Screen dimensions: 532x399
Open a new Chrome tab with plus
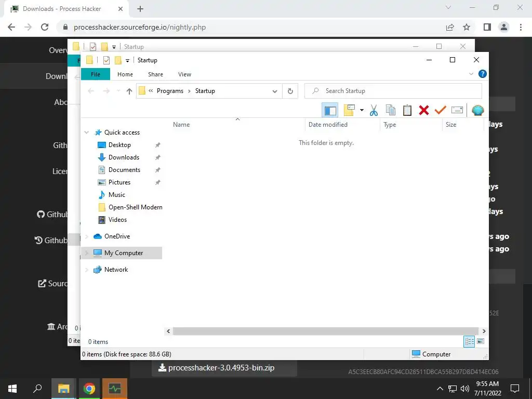(140, 9)
